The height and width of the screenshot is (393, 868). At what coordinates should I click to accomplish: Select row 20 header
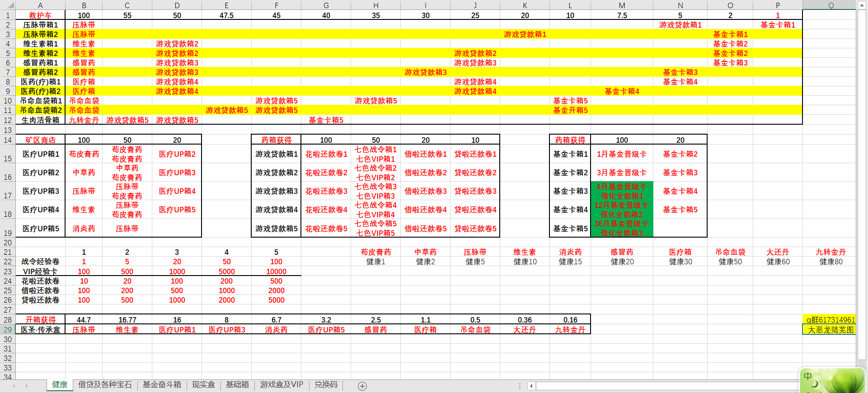click(8, 243)
